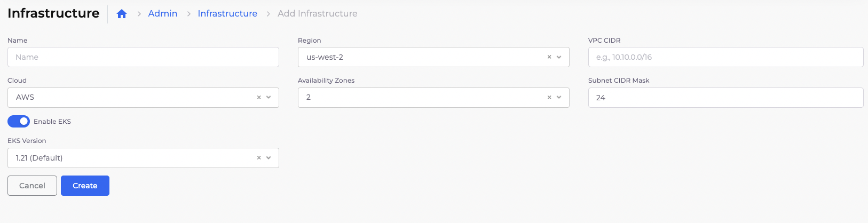Screen dimensions: 868x223
Task: Expand the Availability Zones dropdown arrow
Action: pyautogui.click(x=559, y=97)
